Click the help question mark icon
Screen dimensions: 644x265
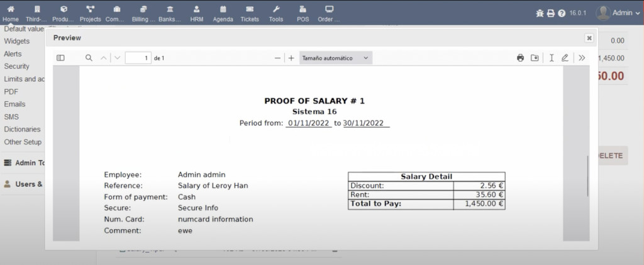point(562,13)
